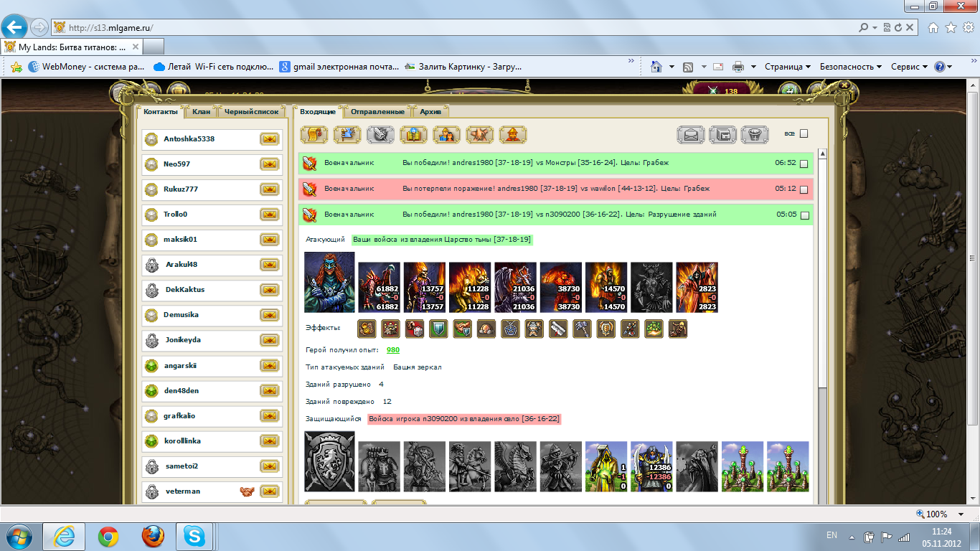Click attacker unit with 61882 troops
Image resolution: width=980 pixels, height=551 pixels.
click(x=379, y=287)
